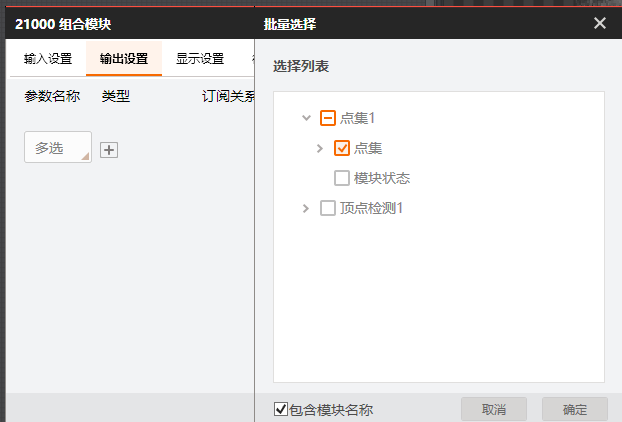
Task: Click the plus icon to add parameter
Action: coord(110,150)
